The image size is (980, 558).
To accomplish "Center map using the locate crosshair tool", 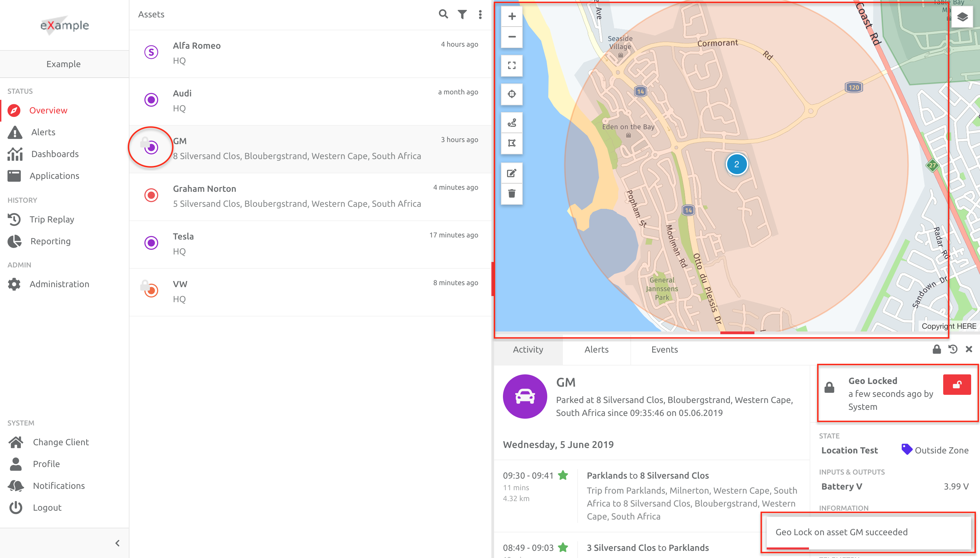I will 512,94.
